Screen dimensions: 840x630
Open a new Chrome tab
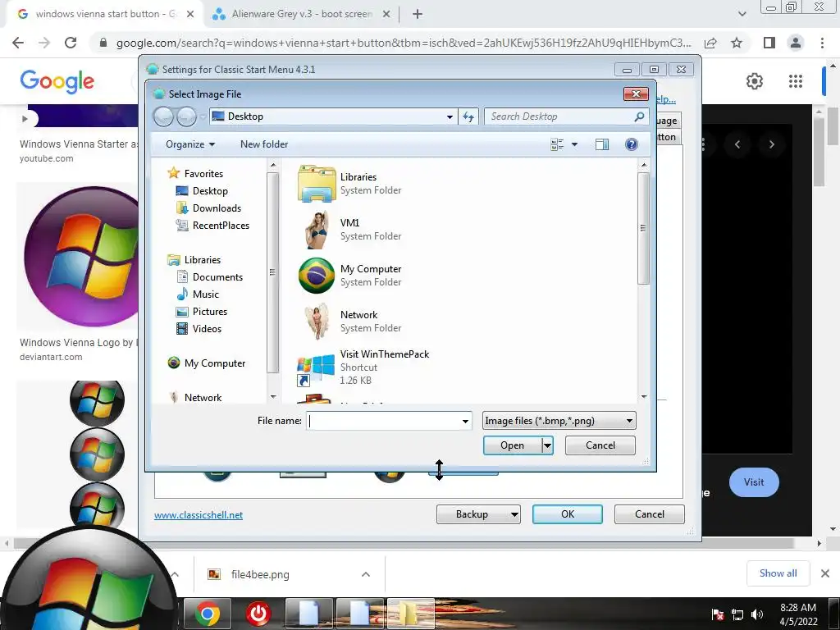[418, 14]
